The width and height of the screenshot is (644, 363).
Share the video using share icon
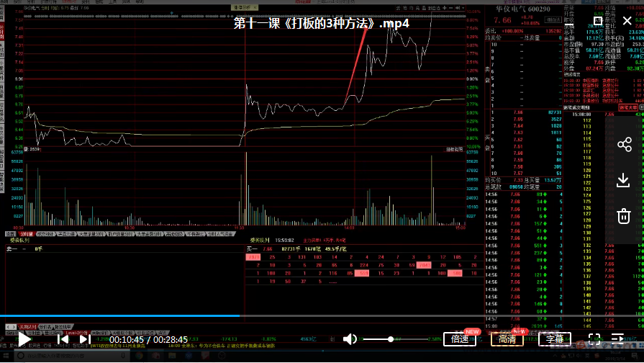pyautogui.click(x=624, y=145)
